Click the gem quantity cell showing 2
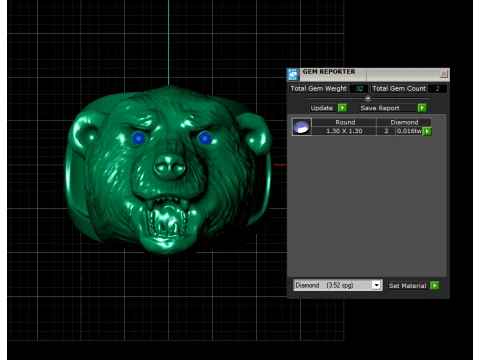480x360 pixels. (386, 131)
